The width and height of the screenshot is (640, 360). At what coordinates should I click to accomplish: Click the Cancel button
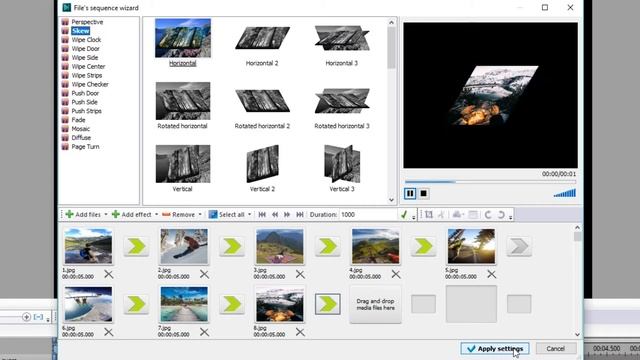(x=556, y=349)
